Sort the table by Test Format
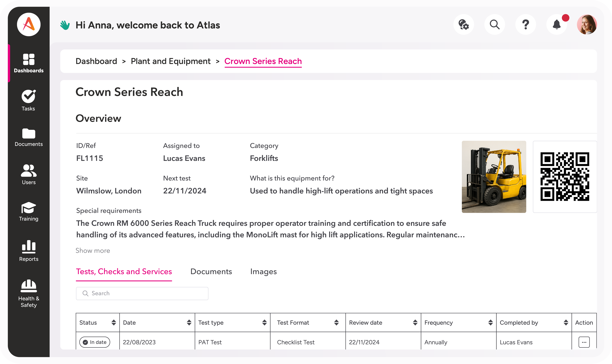 click(x=336, y=323)
